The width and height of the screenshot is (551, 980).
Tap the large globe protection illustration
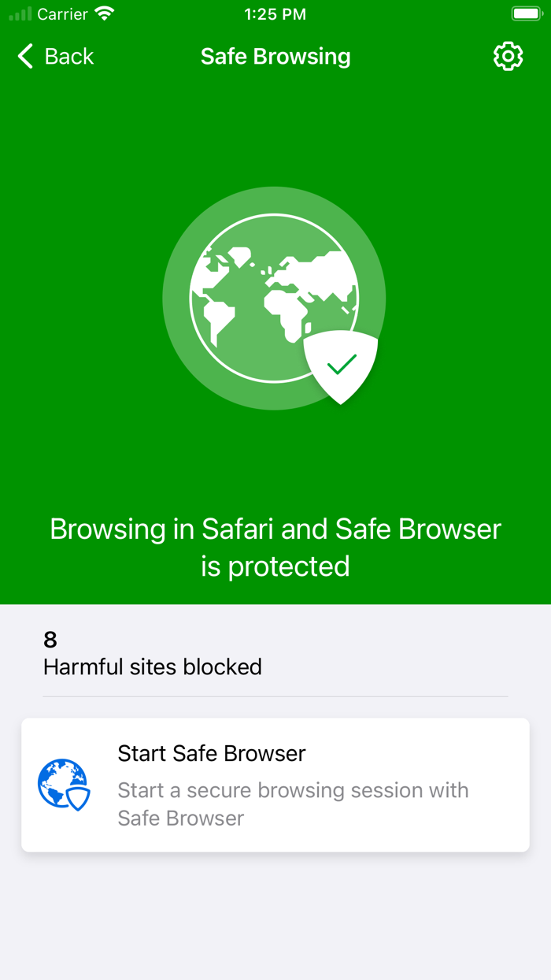tap(274, 298)
